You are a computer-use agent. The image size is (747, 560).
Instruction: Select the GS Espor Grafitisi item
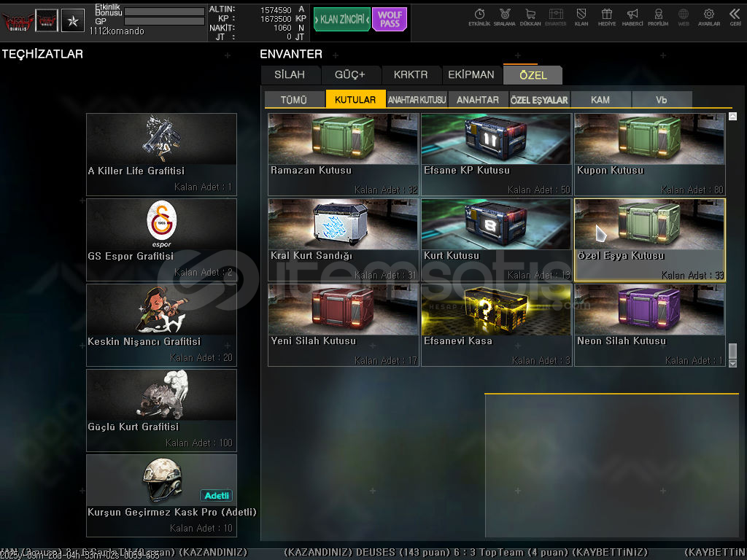point(161,240)
